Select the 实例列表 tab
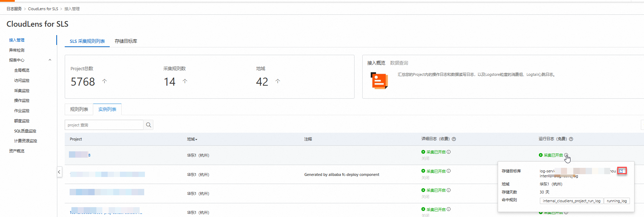The height and width of the screenshot is (217, 644). click(x=107, y=109)
